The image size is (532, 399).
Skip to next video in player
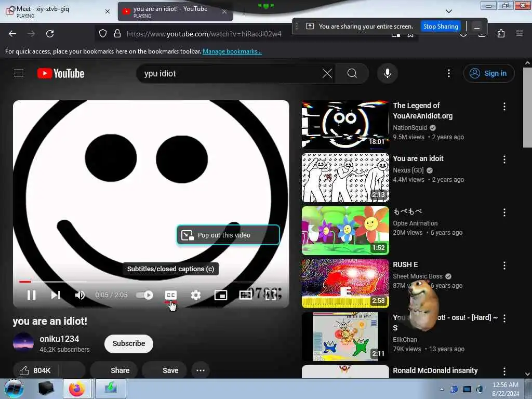pyautogui.click(x=56, y=295)
